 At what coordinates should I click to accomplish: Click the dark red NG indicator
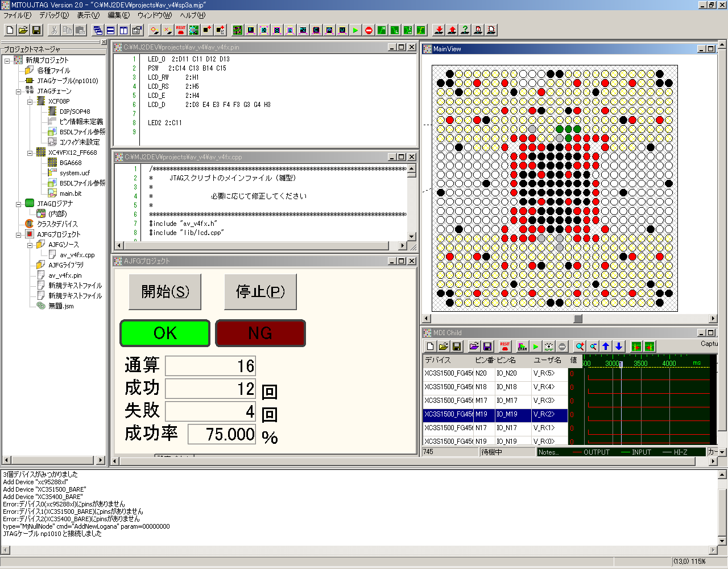260,333
